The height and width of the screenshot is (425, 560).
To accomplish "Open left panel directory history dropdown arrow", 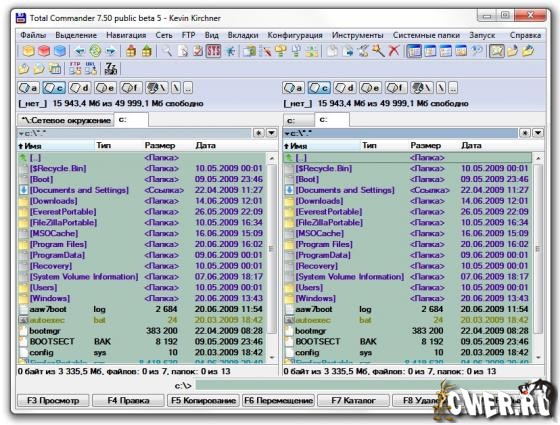I will coord(271,133).
